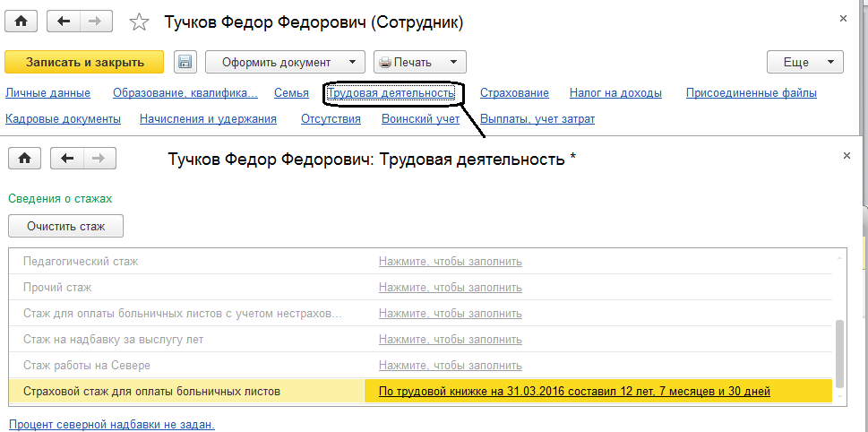Fill in Стаж для оплаты больничных с учетом нестрахов…

[x=450, y=314]
